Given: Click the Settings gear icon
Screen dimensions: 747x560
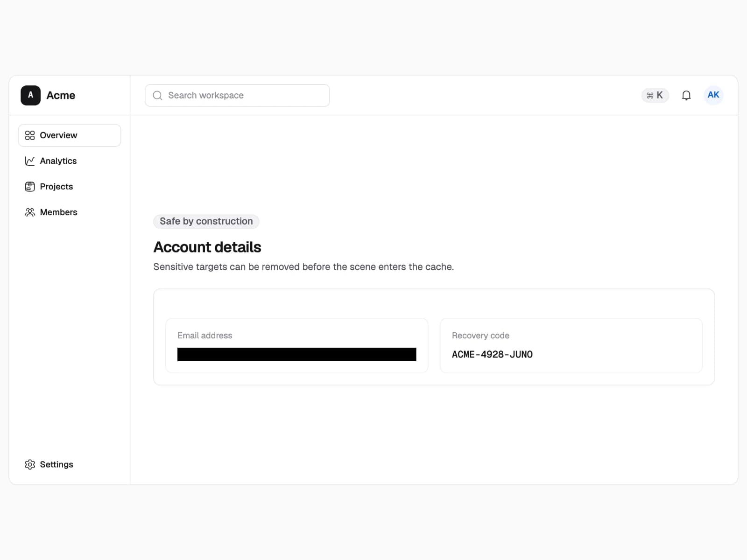Looking at the screenshot, I should click(x=30, y=464).
